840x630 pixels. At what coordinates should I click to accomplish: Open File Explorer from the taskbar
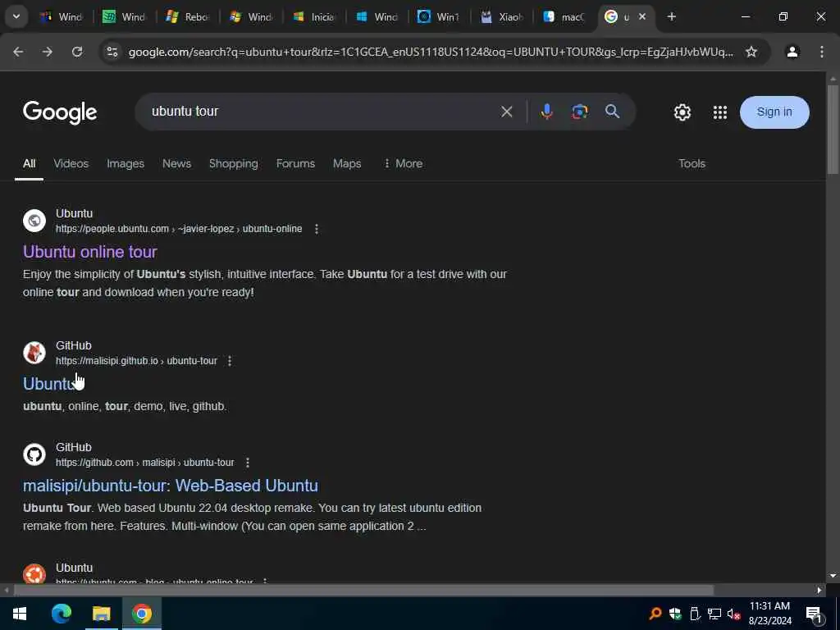click(101, 614)
